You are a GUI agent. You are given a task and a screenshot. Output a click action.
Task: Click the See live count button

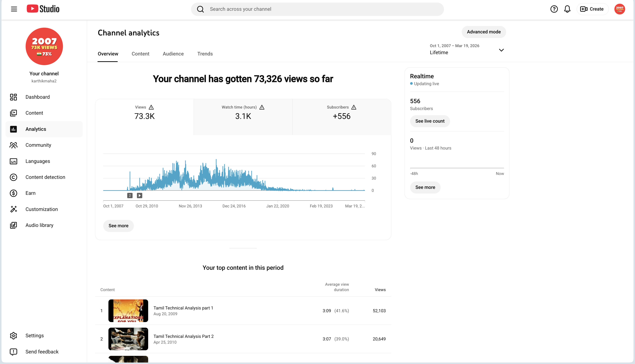pos(430,121)
